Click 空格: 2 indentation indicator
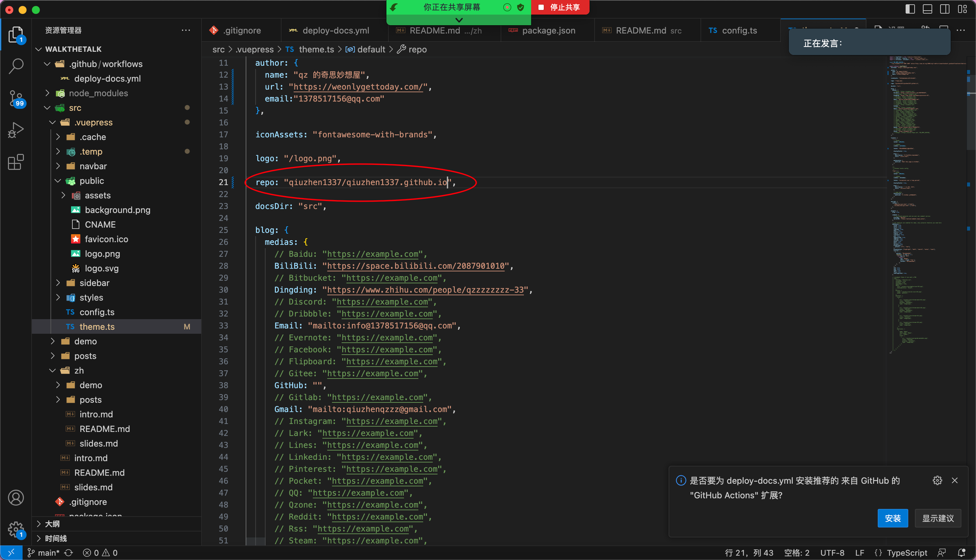Viewport: 976px width, 560px height. click(797, 553)
